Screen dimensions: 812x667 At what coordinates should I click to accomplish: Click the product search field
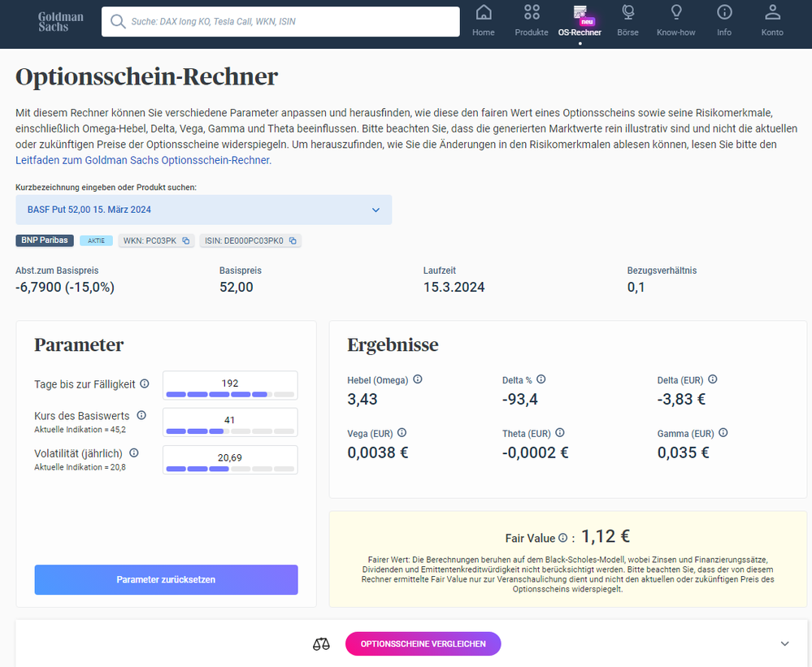pyautogui.click(x=280, y=22)
